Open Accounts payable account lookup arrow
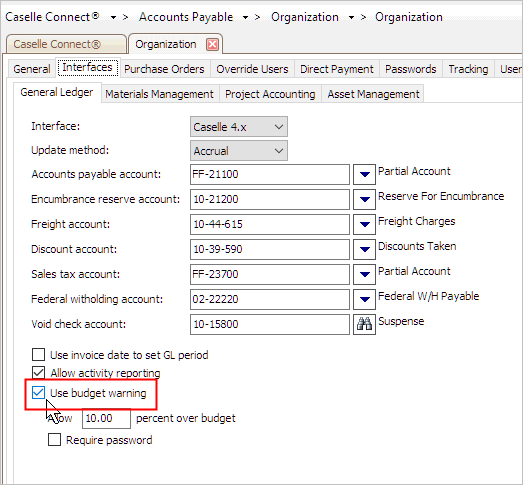 coord(364,174)
